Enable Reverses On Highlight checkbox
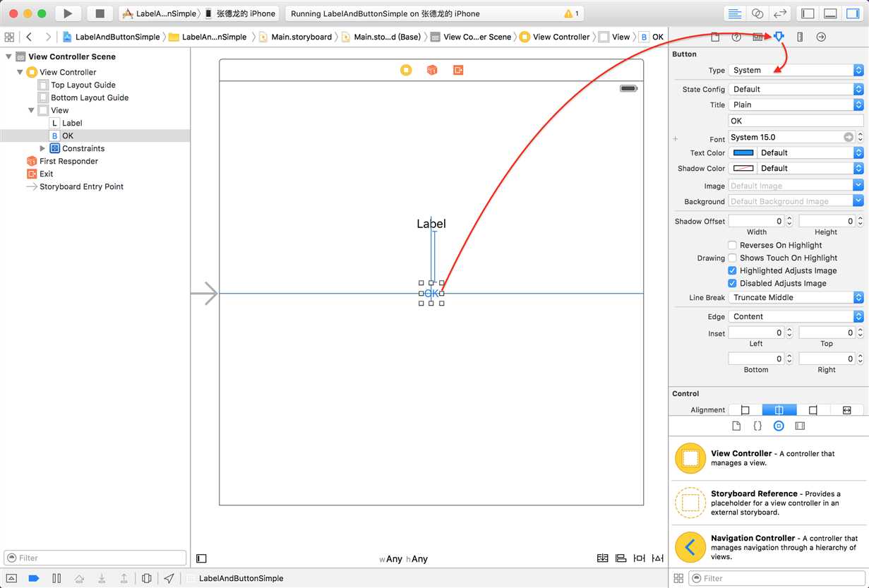 coord(732,245)
